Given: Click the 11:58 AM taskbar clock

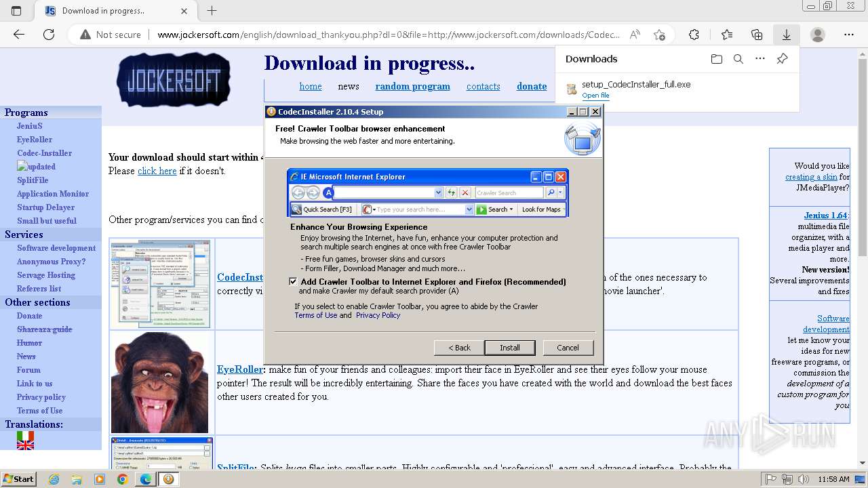Looking at the screenshot, I should (x=833, y=479).
